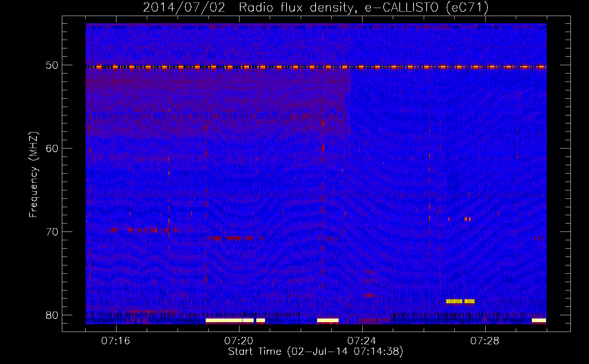Click the yellow burst near 78 MHz

point(460,301)
